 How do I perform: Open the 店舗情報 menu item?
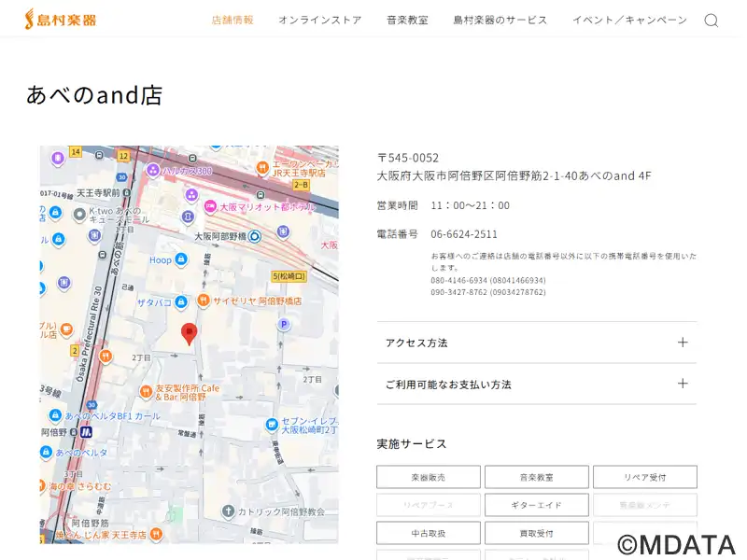tap(233, 20)
